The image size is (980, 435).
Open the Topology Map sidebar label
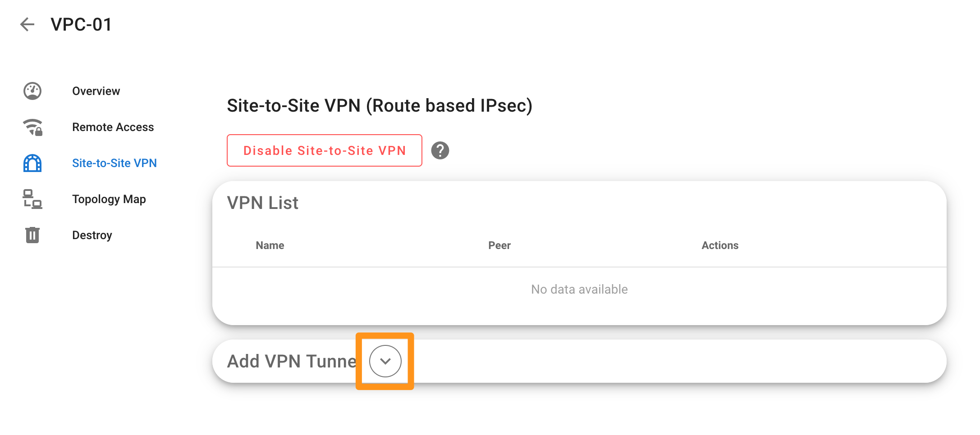(x=109, y=199)
